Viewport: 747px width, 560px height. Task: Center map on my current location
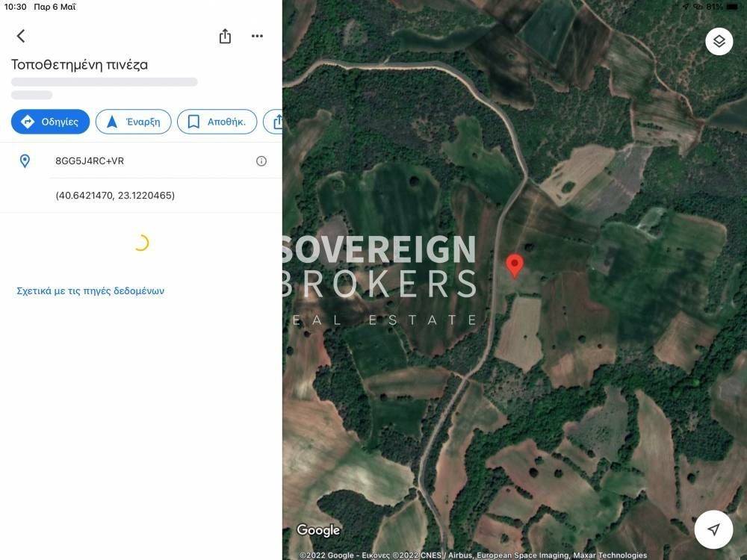click(x=713, y=529)
